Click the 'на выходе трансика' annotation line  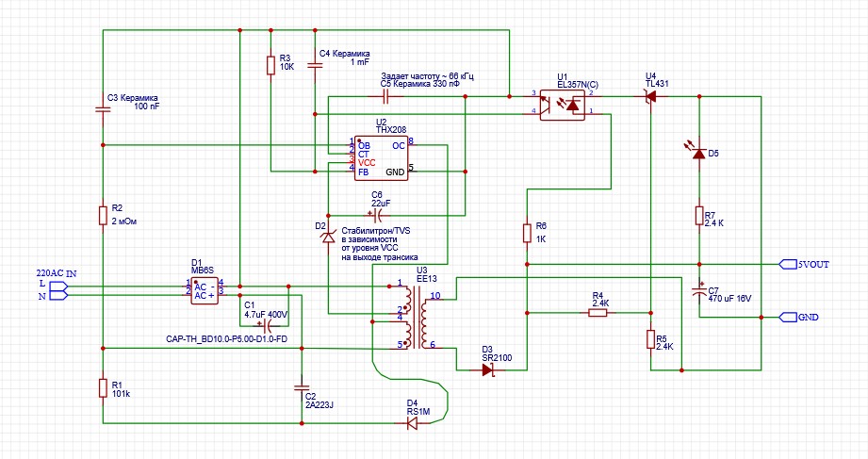pyautogui.click(x=380, y=257)
